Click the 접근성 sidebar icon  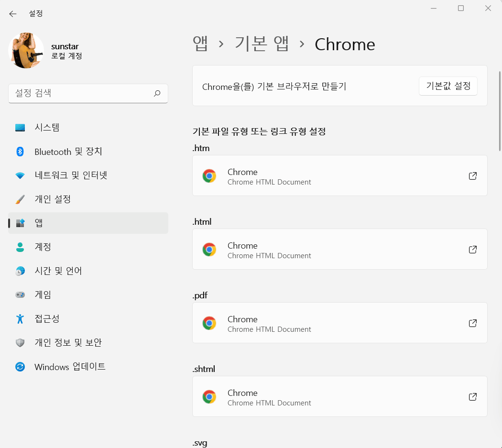coord(20,318)
